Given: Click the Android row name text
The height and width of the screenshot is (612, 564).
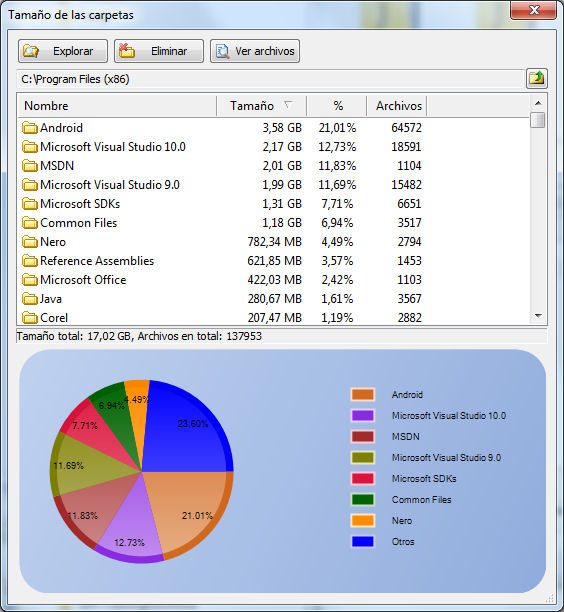Looking at the screenshot, I should pos(61,128).
